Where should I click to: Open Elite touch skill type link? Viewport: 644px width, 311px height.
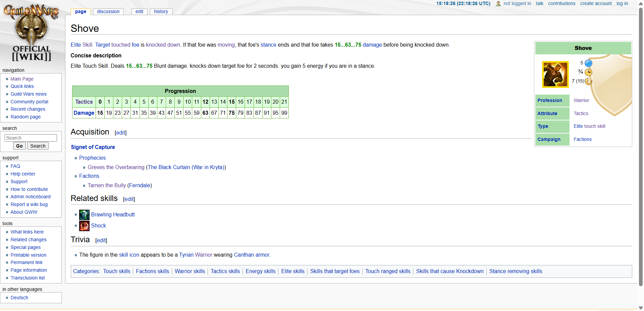click(x=589, y=126)
